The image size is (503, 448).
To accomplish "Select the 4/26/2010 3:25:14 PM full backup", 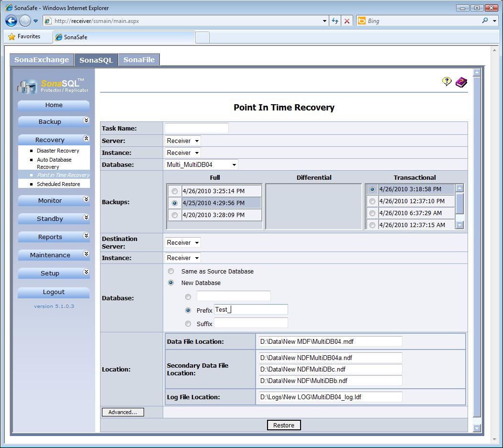I will [x=175, y=191].
